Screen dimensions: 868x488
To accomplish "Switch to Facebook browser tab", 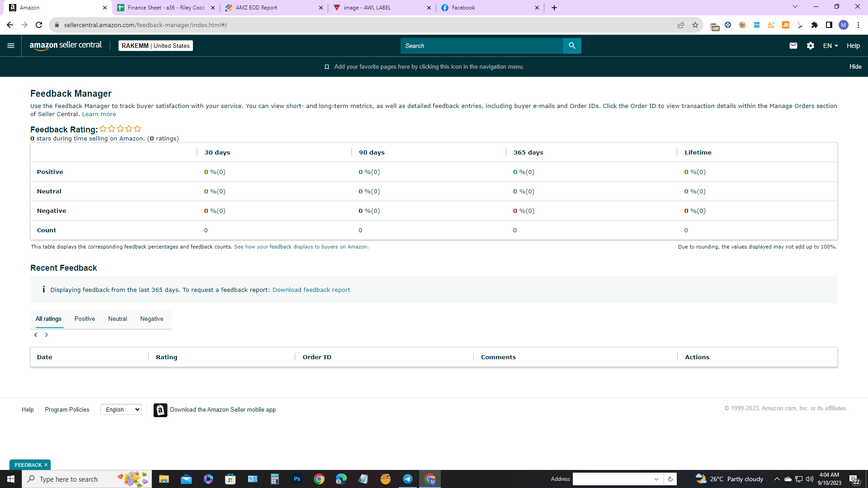I will 490,8.
